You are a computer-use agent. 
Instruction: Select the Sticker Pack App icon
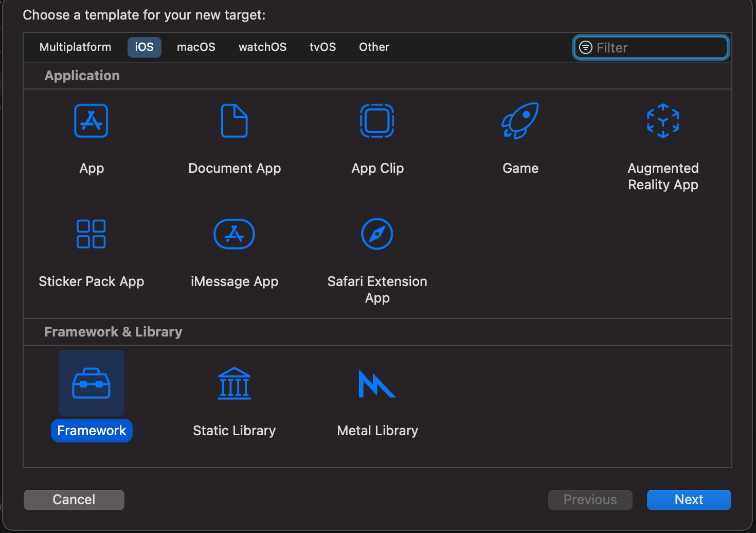coord(91,234)
